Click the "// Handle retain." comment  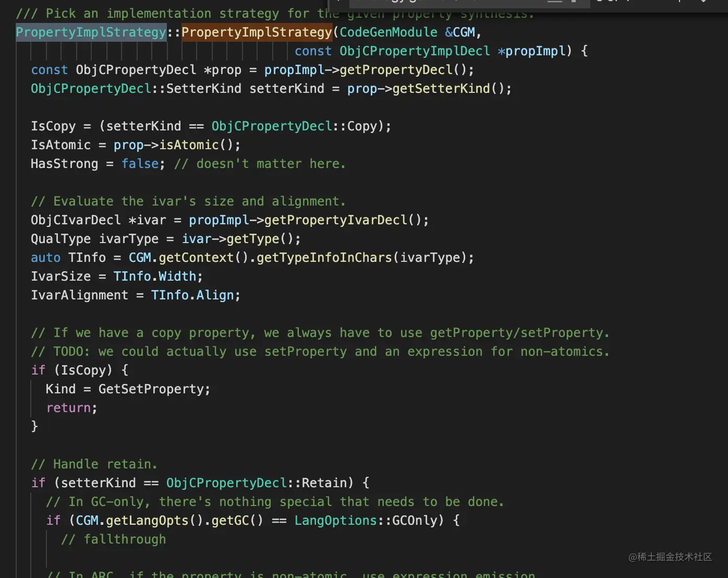click(x=94, y=464)
